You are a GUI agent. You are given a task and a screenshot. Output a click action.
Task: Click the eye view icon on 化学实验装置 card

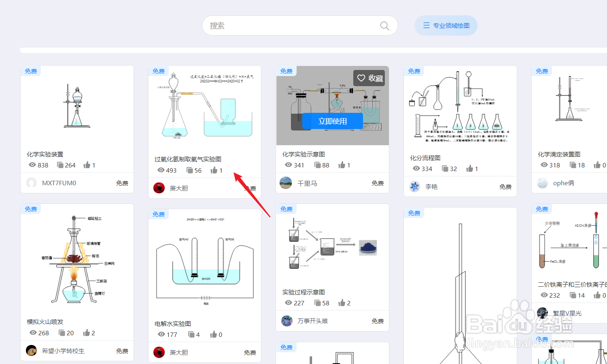pos(32,165)
